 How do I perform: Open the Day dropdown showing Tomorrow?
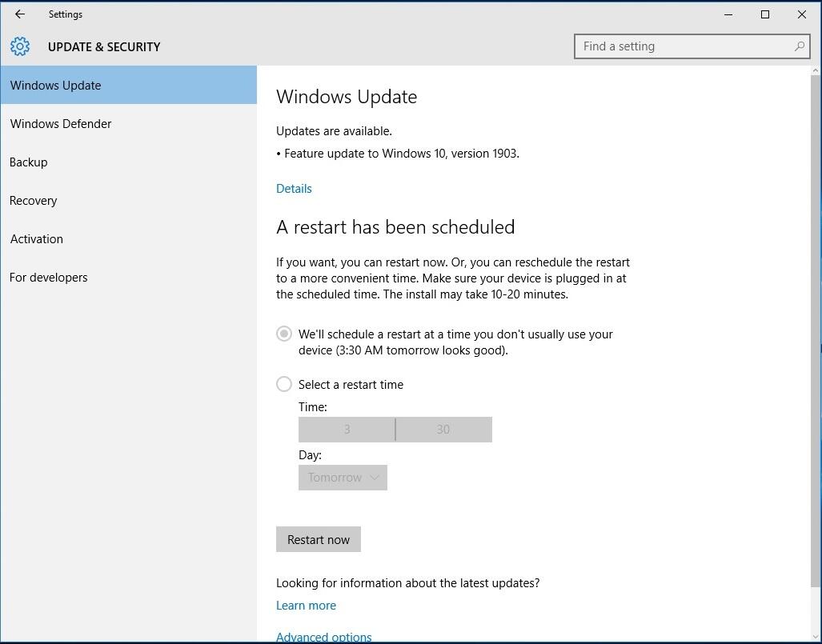click(343, 478)
